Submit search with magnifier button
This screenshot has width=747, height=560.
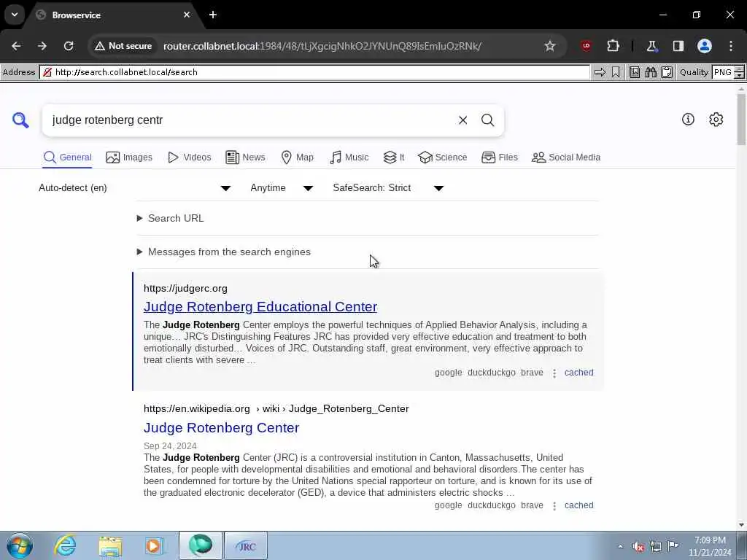point(487,120)
